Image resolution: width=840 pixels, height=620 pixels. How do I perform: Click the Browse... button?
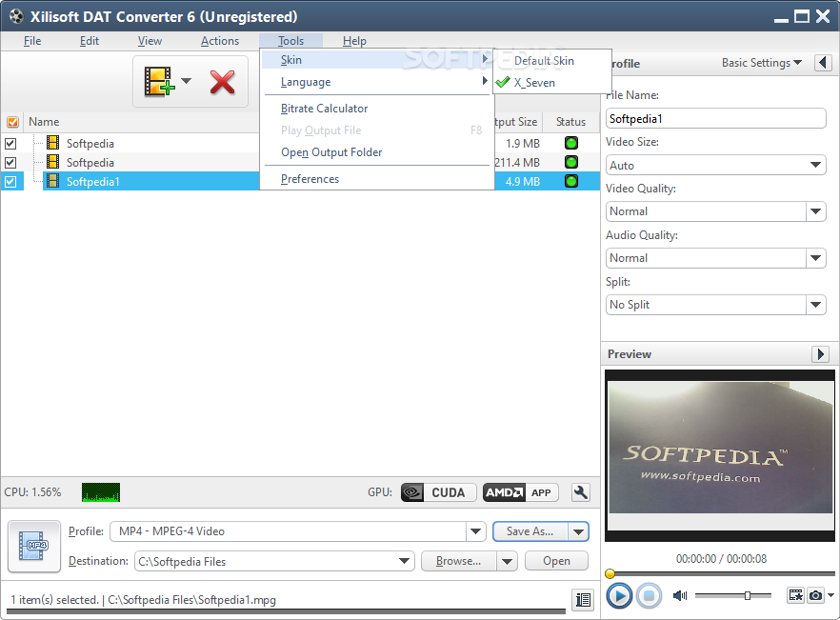coord(459,561)
